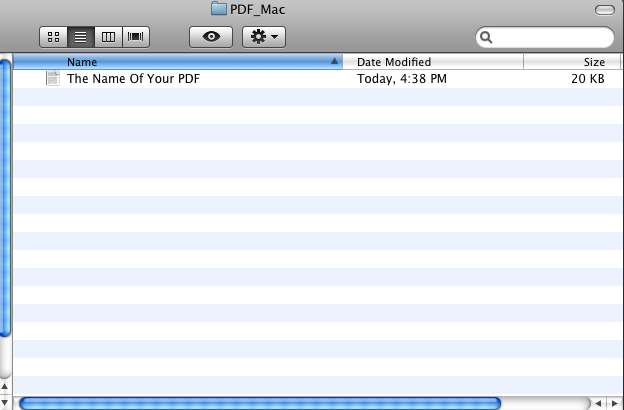Image resolution: width=624 pixels, height=410 pixels.
Task: Click the horizontal scroll left arrow
Action: pos(598,403)
